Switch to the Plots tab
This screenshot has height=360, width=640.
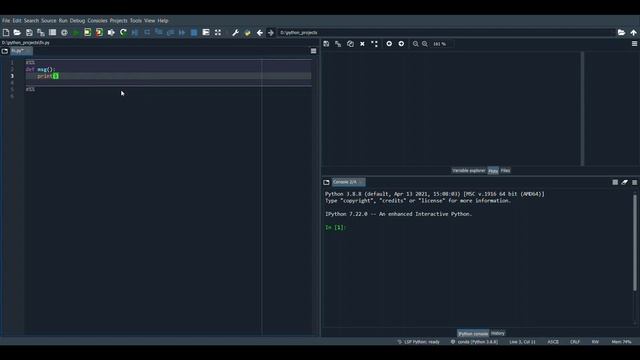click(x=493, y=171)
